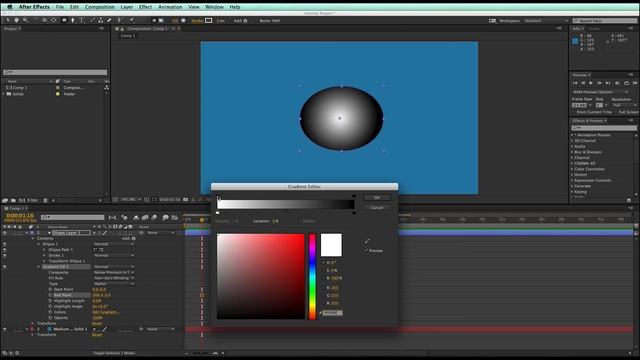Select the Selection arrow tool in toolbar
Viewport: 640px width, 360px height.
click(8, 20)
